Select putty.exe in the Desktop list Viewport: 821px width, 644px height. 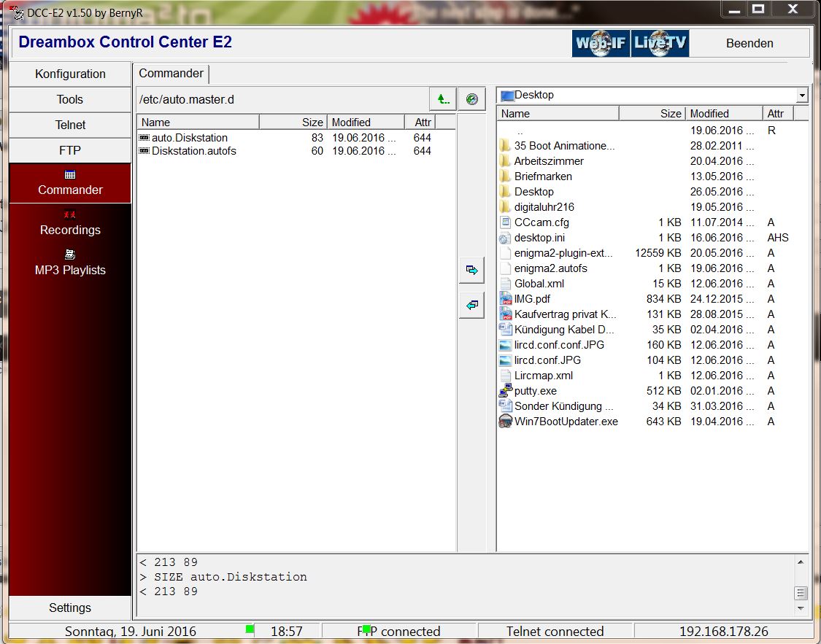(x=535, y=391)
